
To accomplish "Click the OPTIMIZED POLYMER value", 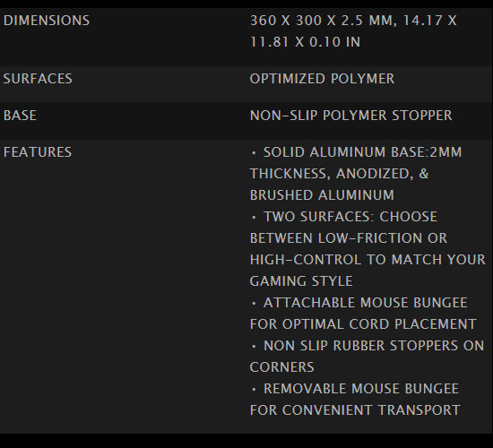I will 322,79.
